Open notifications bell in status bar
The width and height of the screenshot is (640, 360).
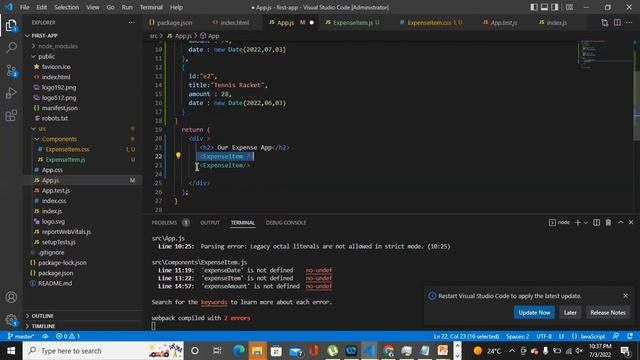click(630, 336)
